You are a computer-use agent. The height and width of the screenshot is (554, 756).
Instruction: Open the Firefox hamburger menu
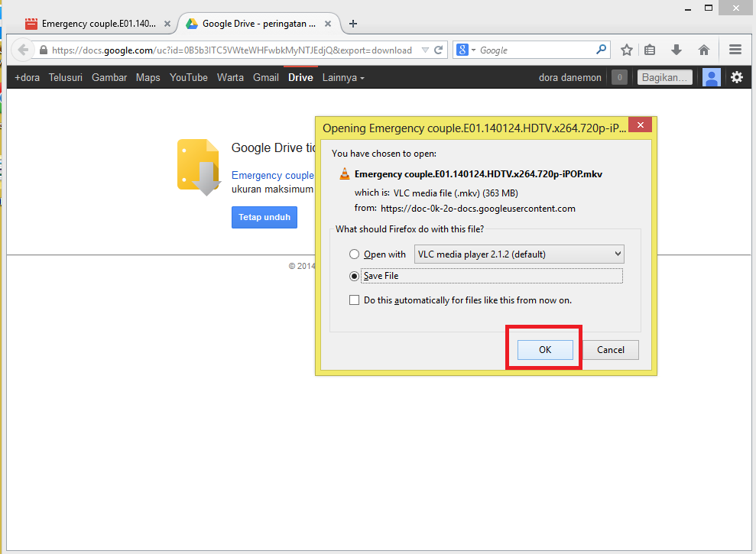[x=735, y=50]
